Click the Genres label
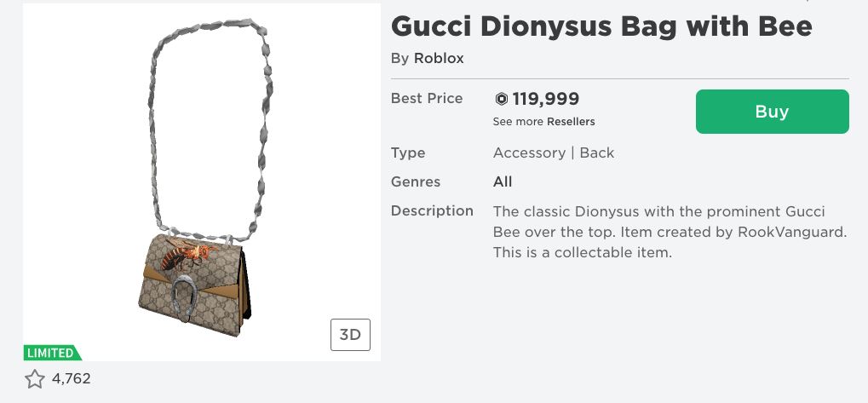The image size is (868, 403). pyautogui.click(x=416, y=181)
